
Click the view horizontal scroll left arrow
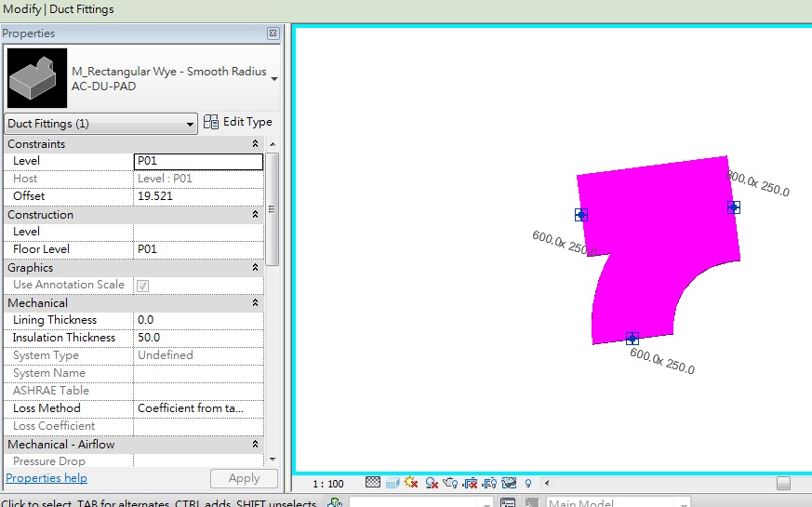click(x=547, y=483)
